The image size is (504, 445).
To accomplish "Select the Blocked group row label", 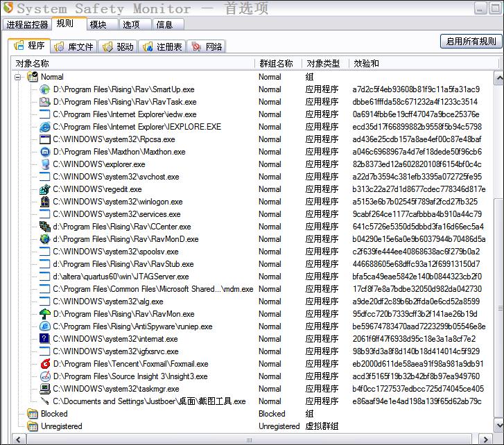I will pyautogui.click(x=54, y=414).
